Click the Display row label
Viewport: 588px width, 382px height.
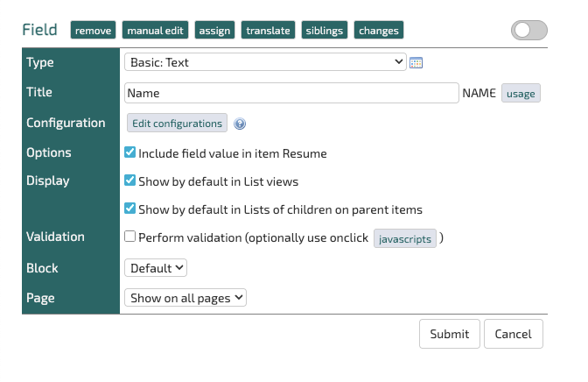point(47,180)
